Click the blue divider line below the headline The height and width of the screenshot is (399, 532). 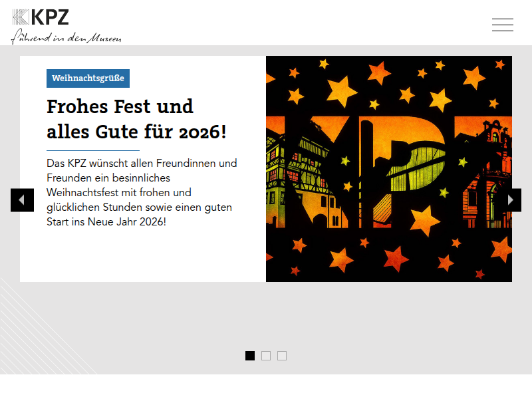tap(93, 151)
